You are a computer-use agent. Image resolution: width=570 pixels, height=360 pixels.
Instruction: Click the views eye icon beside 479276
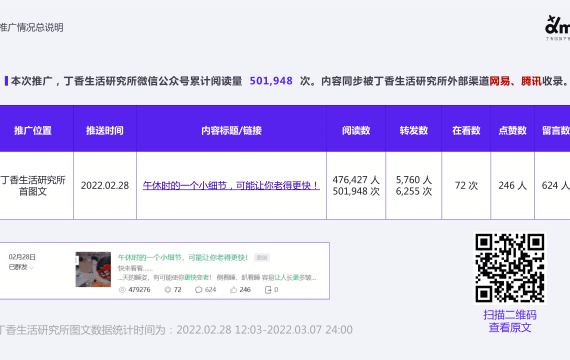click(122, 290)
